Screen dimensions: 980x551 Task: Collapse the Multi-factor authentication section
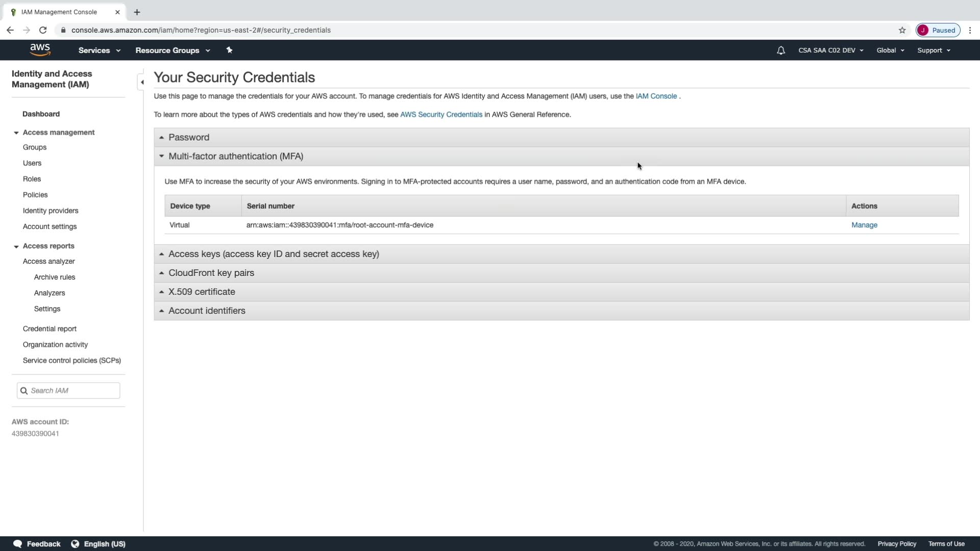[x=235, y=156]
